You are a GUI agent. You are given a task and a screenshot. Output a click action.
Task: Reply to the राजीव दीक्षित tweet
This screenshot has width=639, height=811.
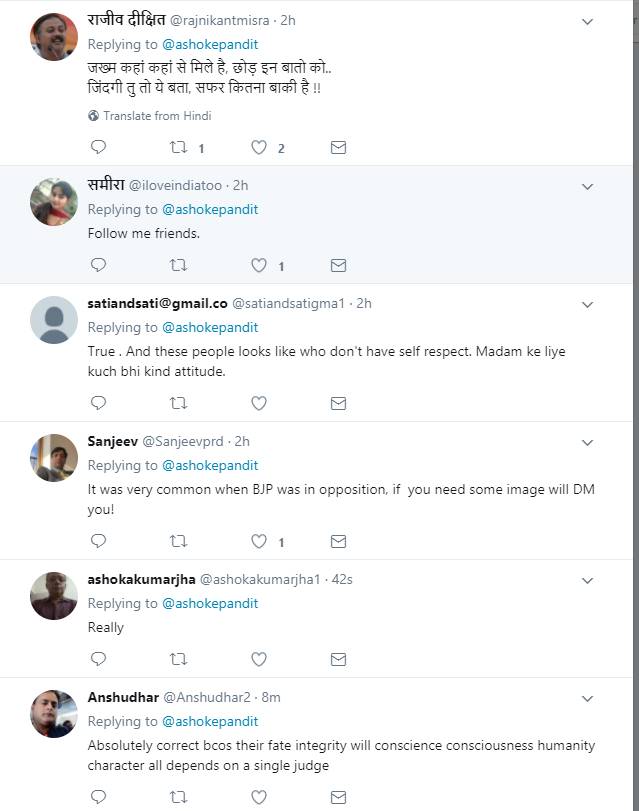pos(98,147)
